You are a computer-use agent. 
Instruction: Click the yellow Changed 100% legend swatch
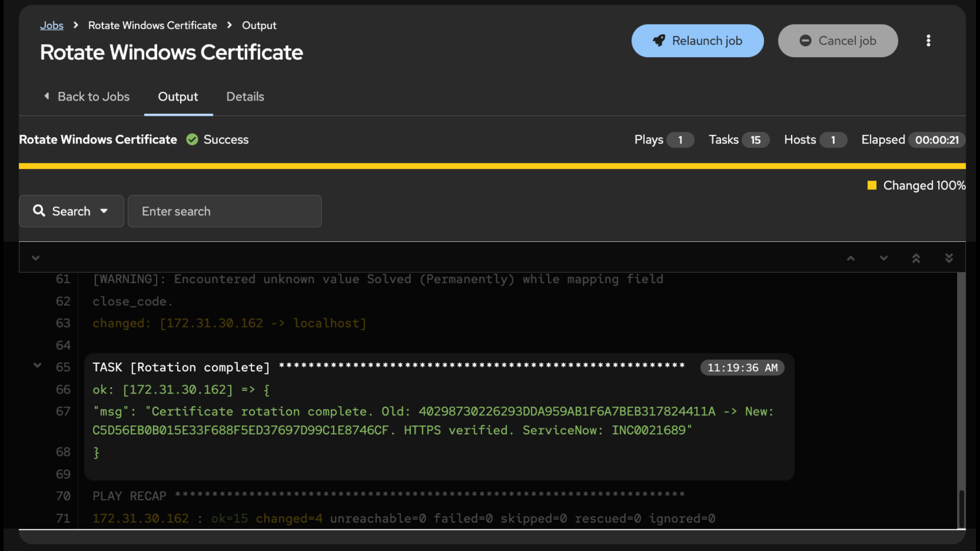(872, 185)
